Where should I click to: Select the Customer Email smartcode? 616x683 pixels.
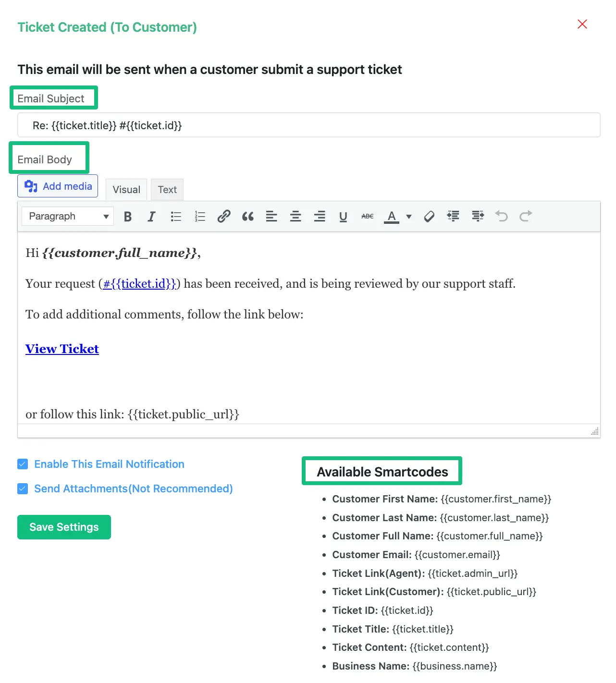(x=416, y=555)
